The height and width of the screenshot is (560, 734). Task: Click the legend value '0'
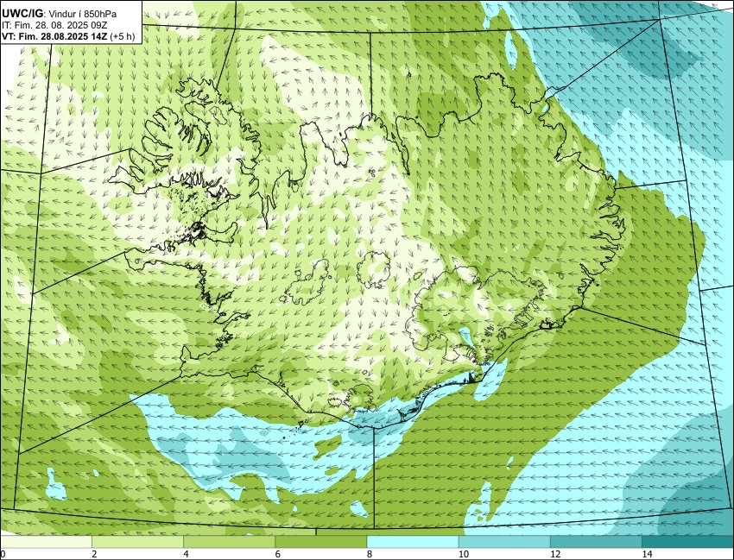coord(3,554)
